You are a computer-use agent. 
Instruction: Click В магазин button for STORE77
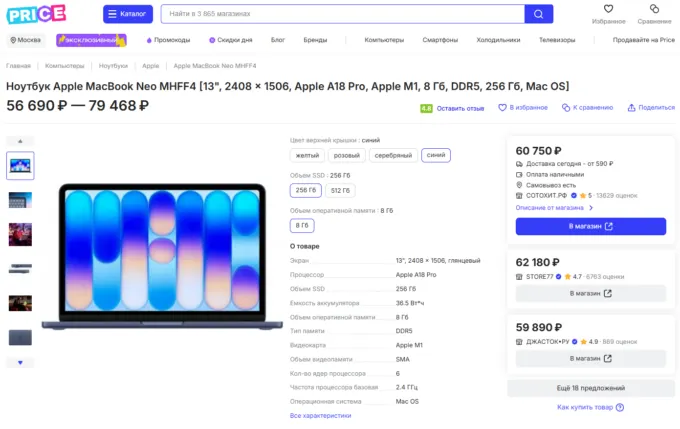[591, 294]
